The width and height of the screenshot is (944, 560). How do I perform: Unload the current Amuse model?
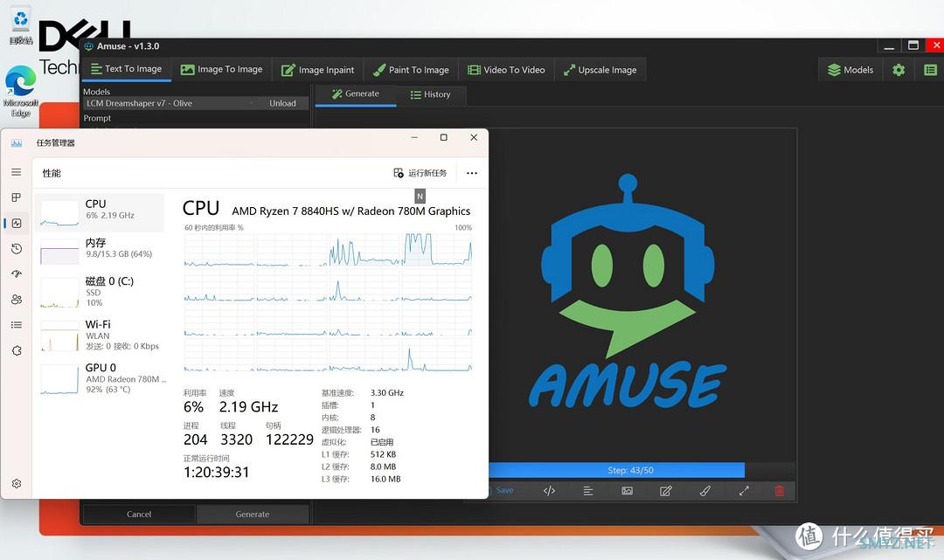tap(282, 103)
